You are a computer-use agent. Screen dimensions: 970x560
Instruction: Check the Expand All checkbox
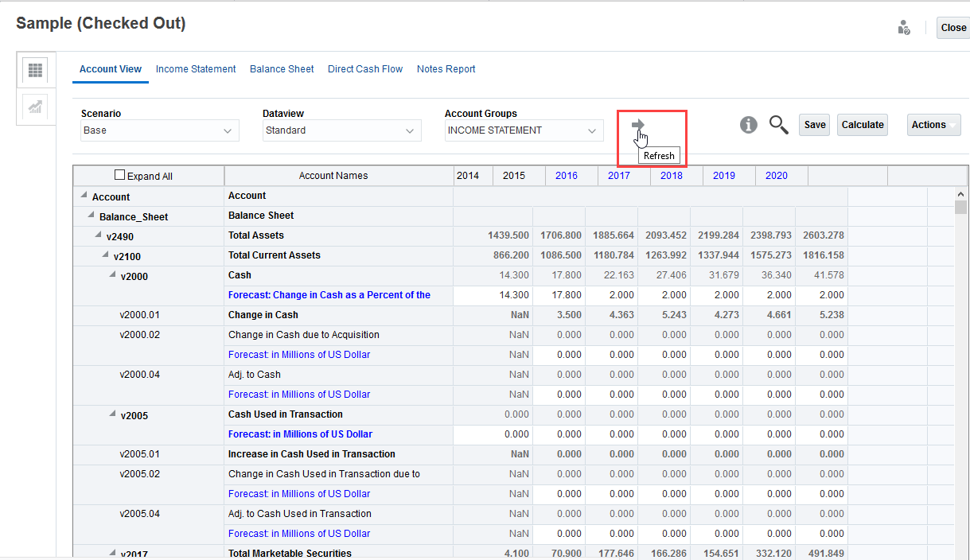pyautogui.click(x=119, y=174)
